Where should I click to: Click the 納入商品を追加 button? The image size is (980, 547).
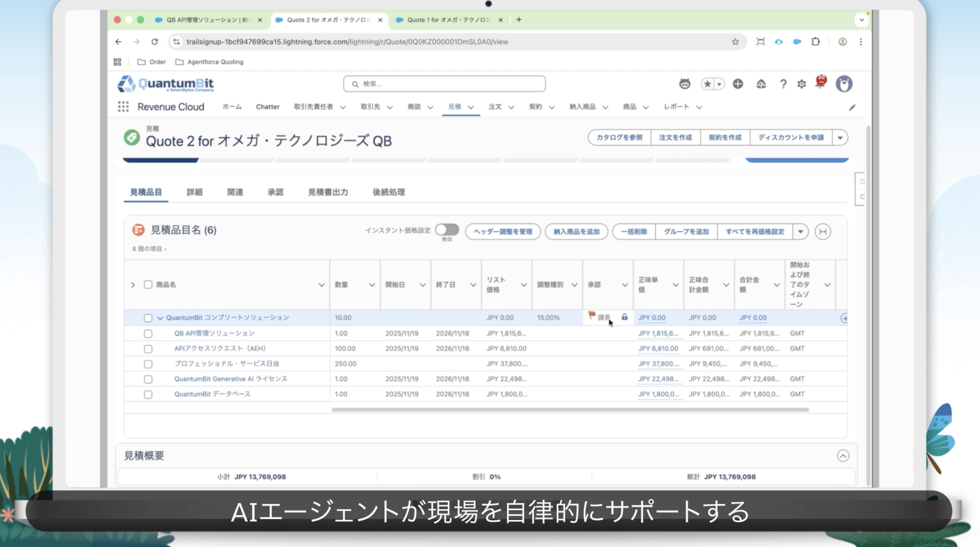576,232
